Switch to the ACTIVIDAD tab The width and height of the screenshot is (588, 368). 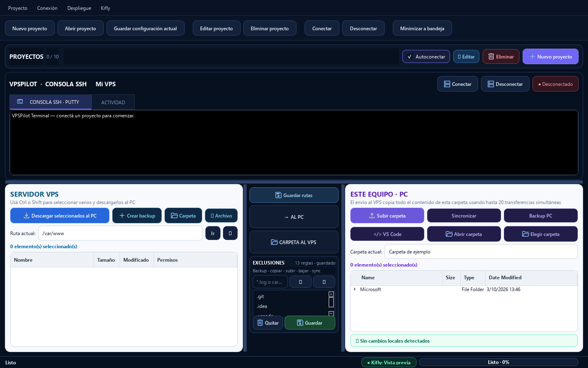coord(113,102)
